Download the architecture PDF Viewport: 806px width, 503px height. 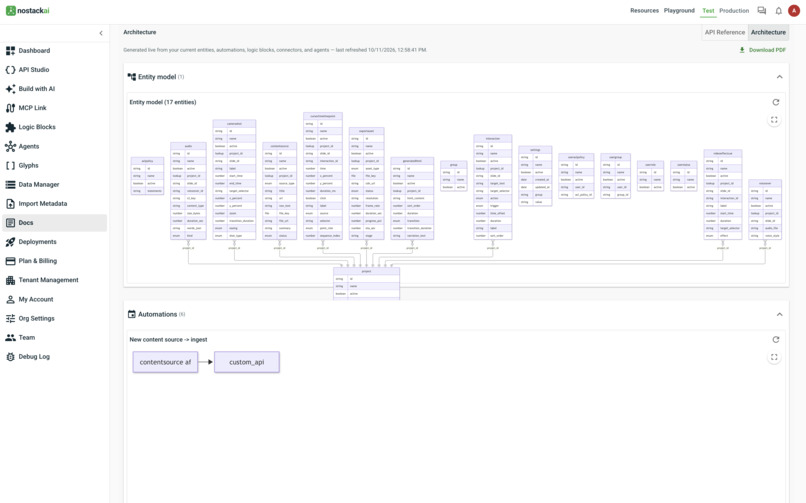(x=762, y=50)
